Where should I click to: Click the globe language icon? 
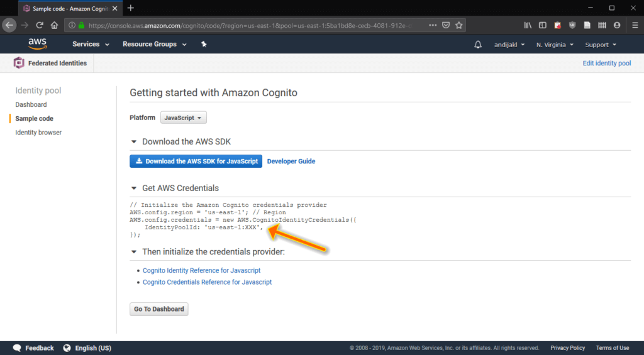(x=67, y=348)
